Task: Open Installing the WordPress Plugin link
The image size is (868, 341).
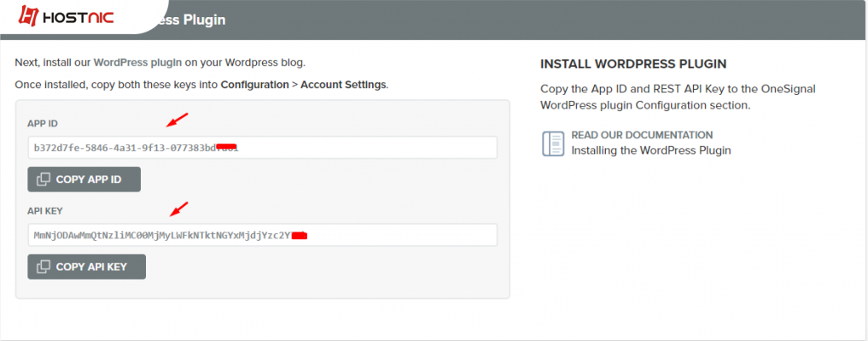Action: tap(651, 150)
